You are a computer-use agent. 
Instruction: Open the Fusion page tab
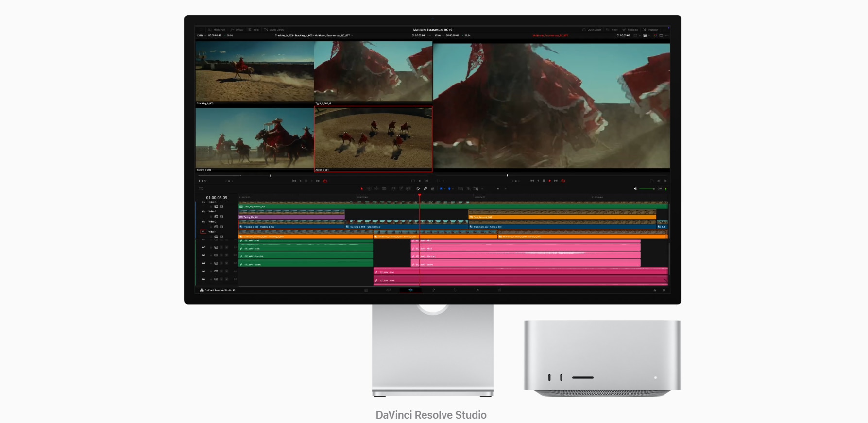[433, 290]
